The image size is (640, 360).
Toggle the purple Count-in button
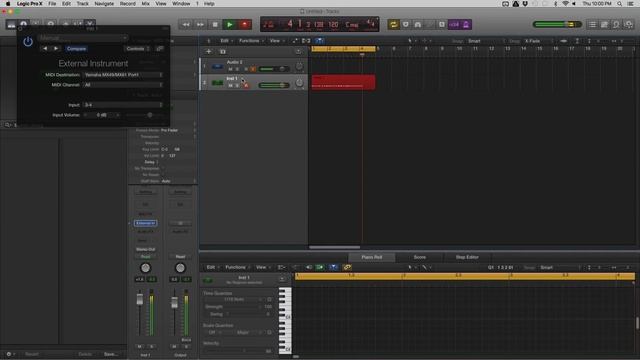pyautogui.click(x=454, y=24)
